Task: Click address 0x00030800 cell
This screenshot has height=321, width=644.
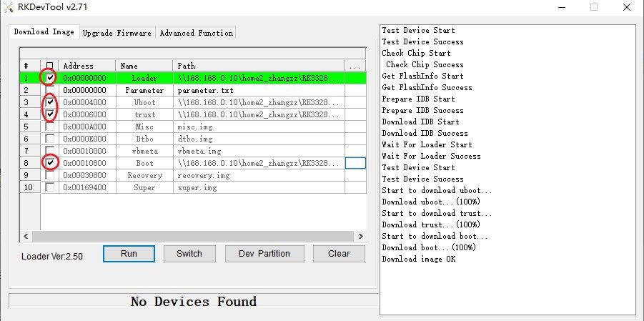Action: tap(87, 175)
